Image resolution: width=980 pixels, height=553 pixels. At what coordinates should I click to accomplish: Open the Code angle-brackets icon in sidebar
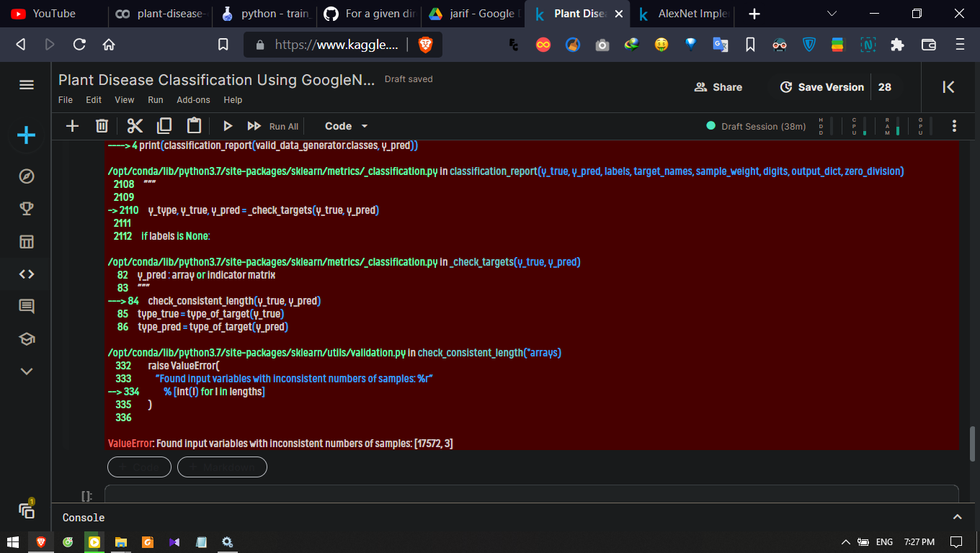click(27, 274)
